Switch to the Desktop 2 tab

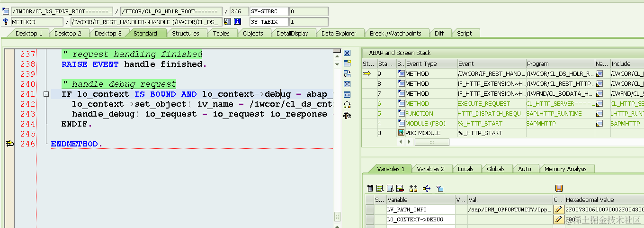tap(68, 33)
